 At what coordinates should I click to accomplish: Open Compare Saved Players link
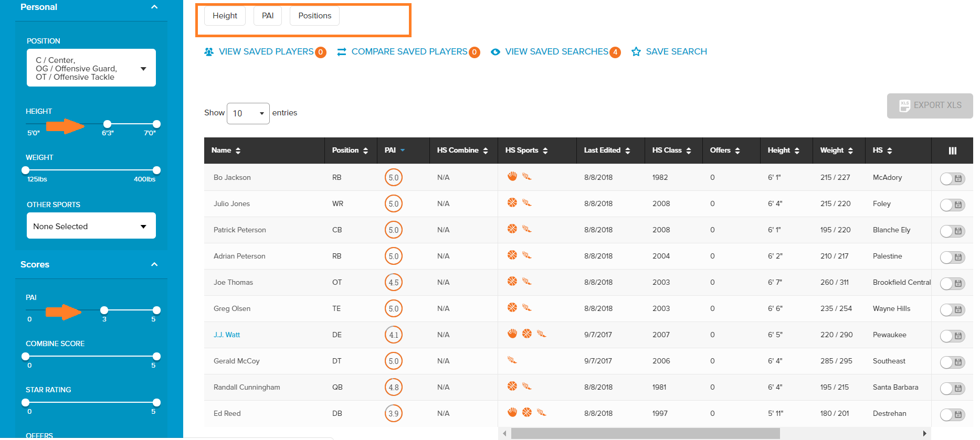point(409,52)
